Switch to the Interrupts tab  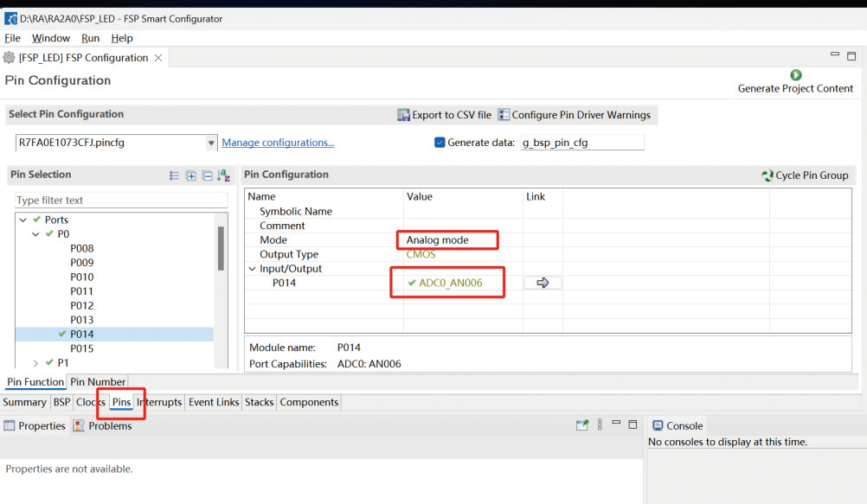click(159, 402)
